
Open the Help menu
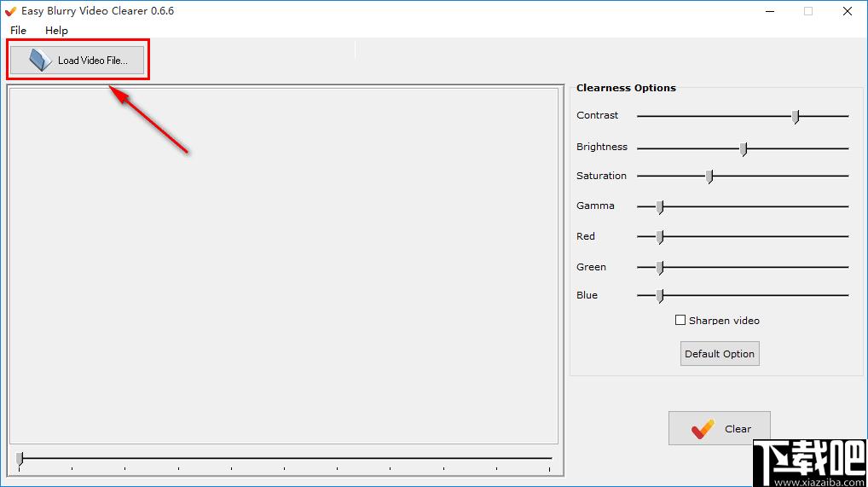(x=56, y=31)
